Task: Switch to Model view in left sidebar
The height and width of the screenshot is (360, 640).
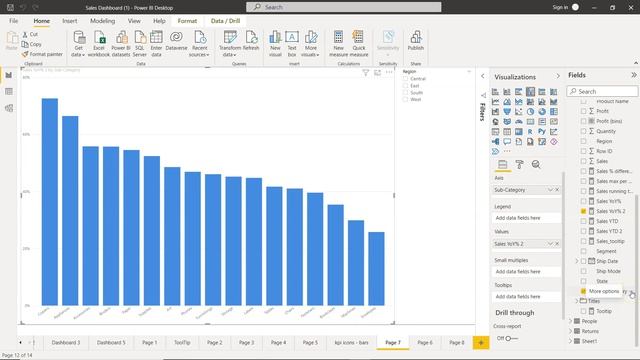Action: click(9, 108)
